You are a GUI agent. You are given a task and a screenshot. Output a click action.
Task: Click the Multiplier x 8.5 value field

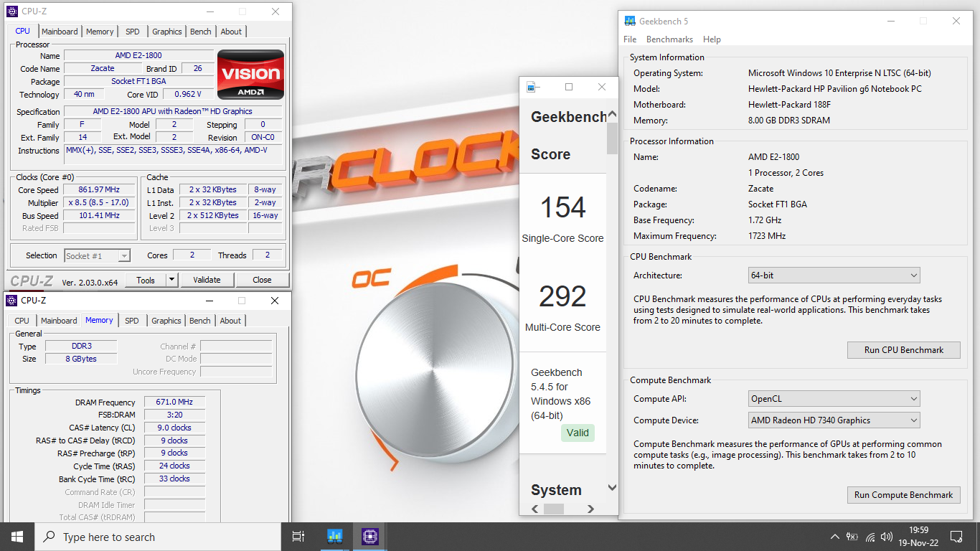tap(99, 202)
